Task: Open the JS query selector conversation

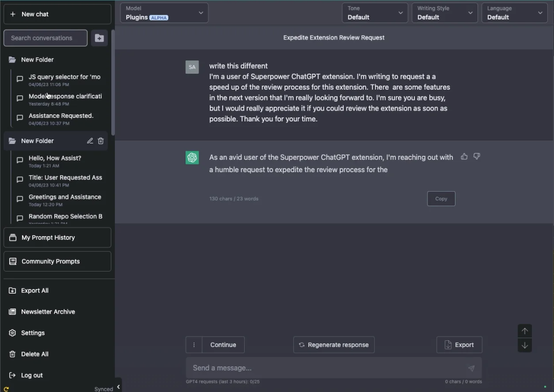Action: [59, 80]
